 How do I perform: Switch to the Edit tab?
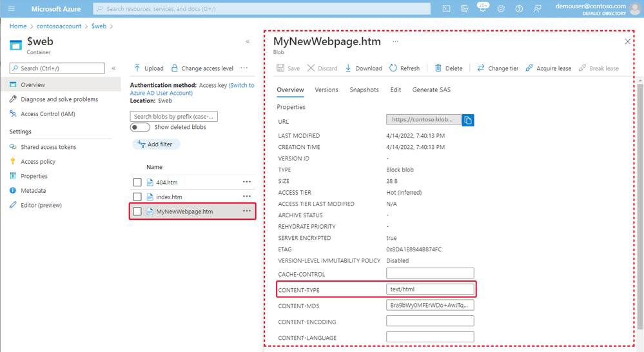396,90
